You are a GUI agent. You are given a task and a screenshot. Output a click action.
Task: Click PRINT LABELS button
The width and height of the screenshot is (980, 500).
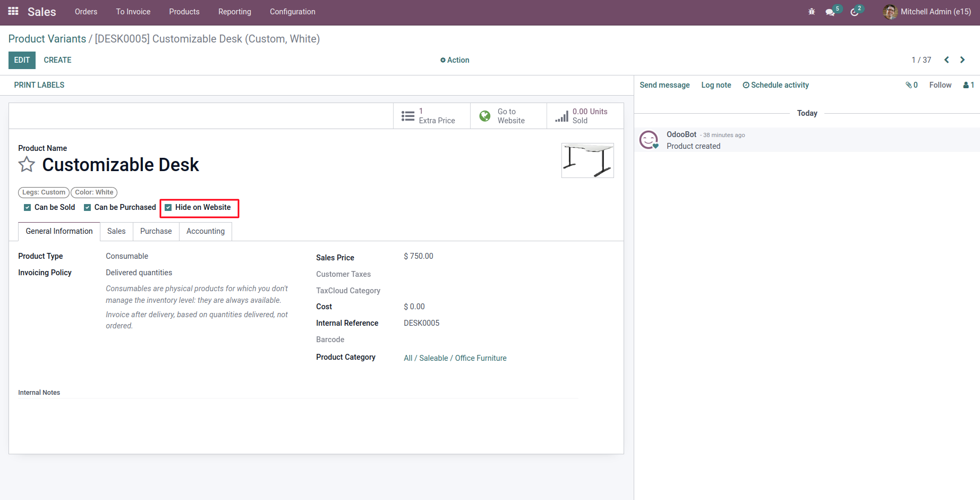tap(39, 85)
